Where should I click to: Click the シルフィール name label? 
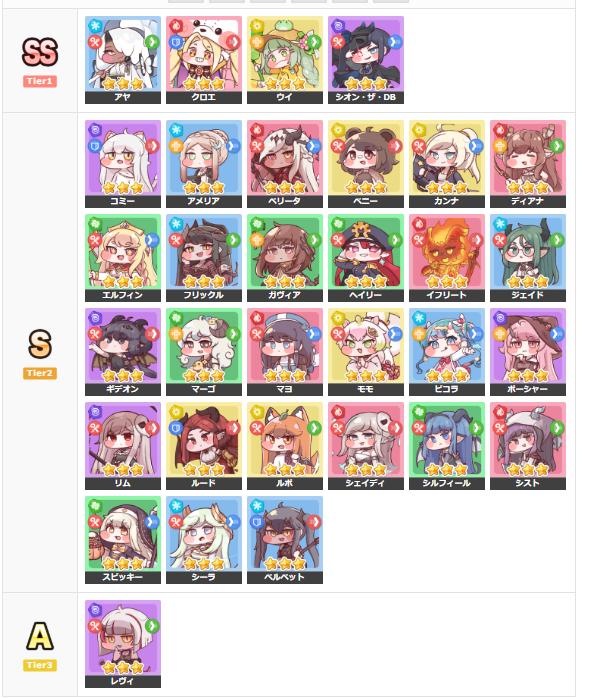tap(447, 483)
